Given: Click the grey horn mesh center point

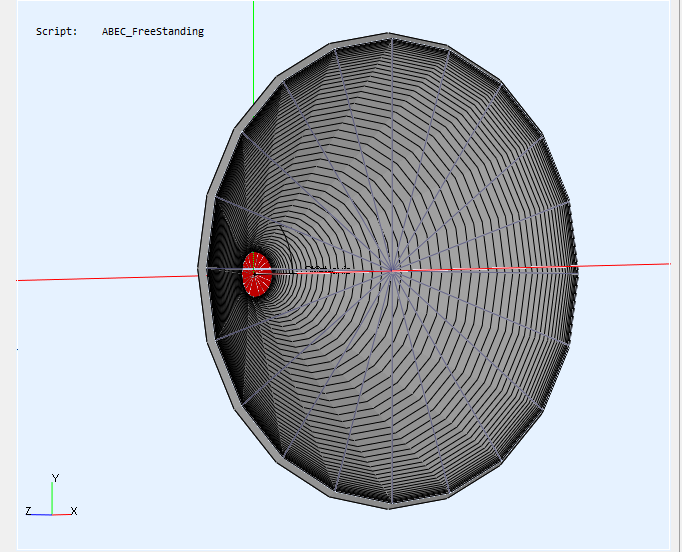Looking at the screenshot, I should 392,271.
